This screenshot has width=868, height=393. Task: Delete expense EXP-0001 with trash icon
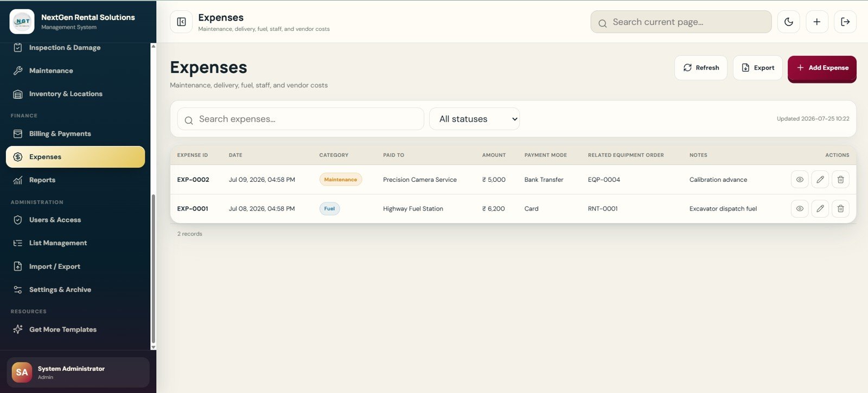tap(840, 208)
